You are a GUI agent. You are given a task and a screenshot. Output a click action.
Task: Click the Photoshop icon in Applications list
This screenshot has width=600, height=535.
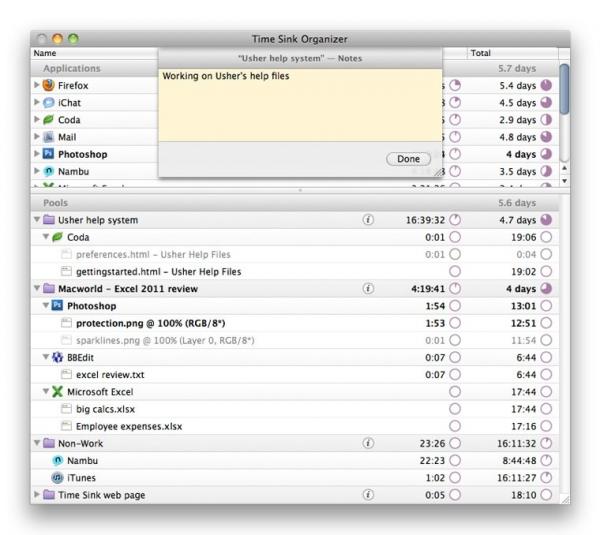click(49, 154)
